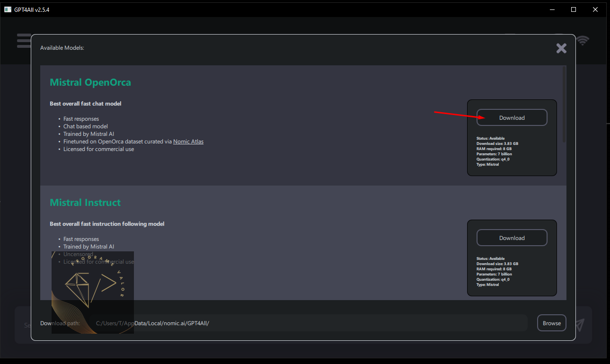Close the GPT4All window from the title bar
Viewport: 610px width, 364px height.
595,9
